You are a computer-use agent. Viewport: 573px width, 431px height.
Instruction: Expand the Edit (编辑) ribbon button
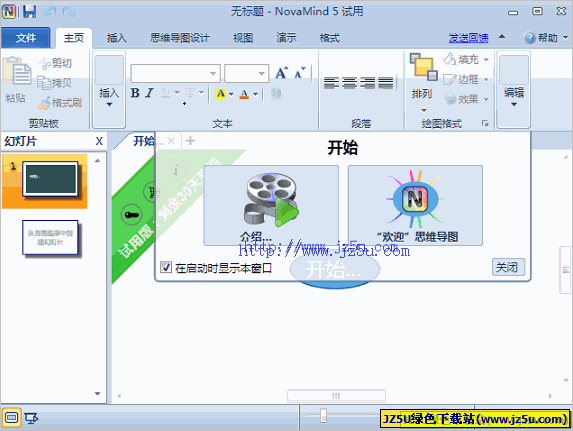514,91
